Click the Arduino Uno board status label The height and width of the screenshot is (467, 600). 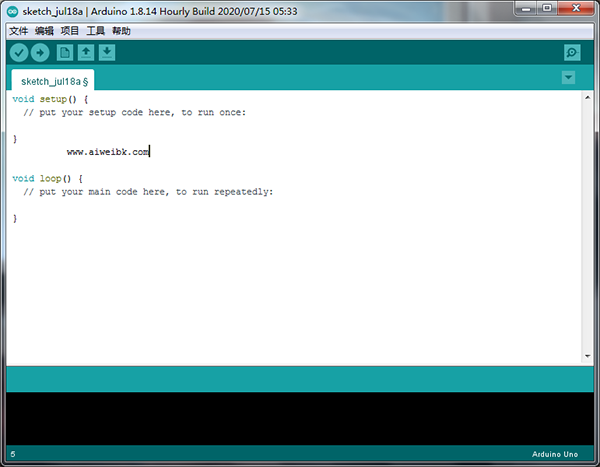[x=557, y=455]
